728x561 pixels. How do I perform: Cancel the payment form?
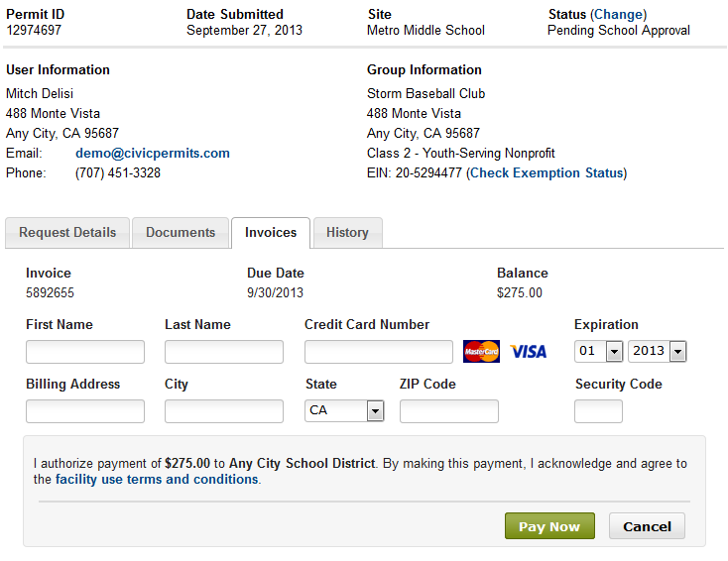tap(648, 526)
